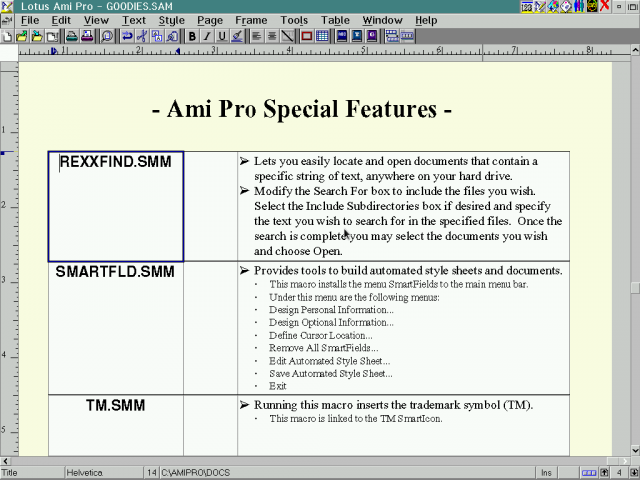Screen dimensions: 640x480
Task: Click the yellow face icon on black
Action: pyautogui.click(x=592, y=7)
